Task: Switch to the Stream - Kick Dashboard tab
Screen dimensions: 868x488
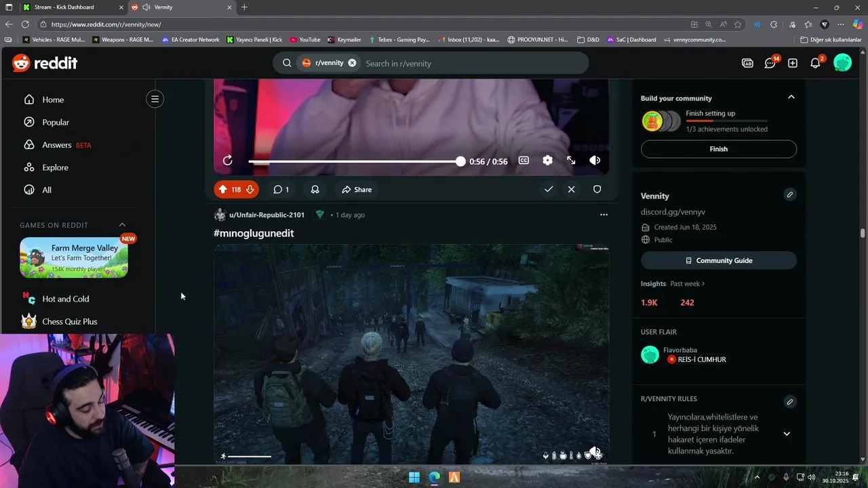Action: (71, 7)
